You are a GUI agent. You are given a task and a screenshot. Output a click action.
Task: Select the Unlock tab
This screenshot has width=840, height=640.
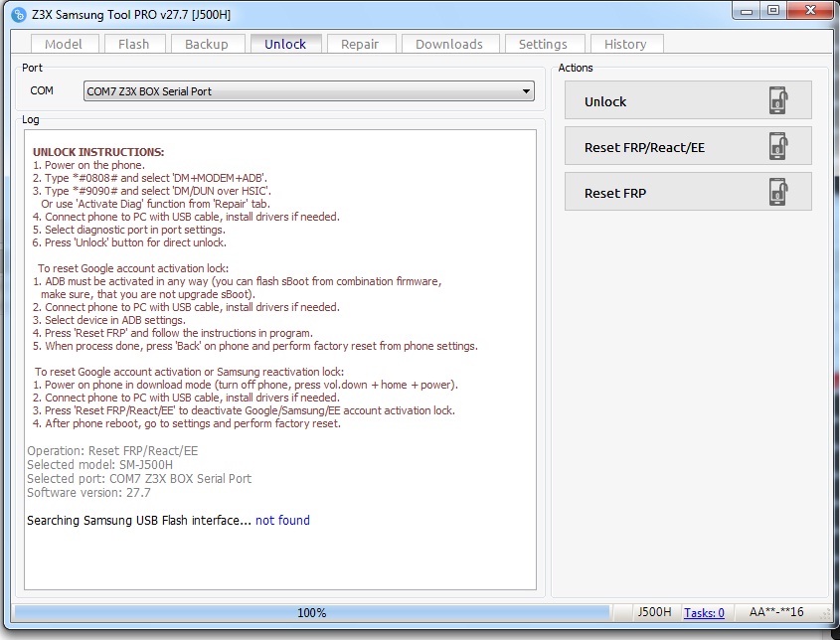coord(285,44)
